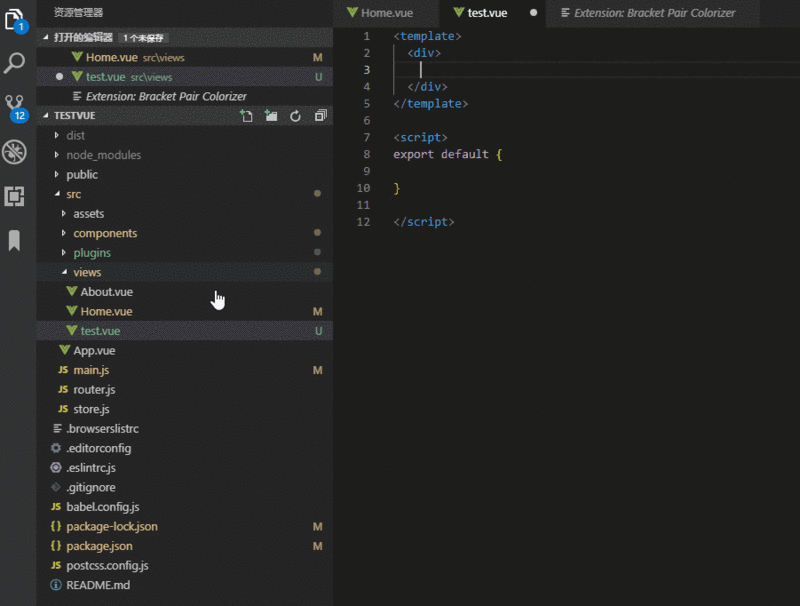Click the New Folder icon
The image size is (800, 606).
270,116
